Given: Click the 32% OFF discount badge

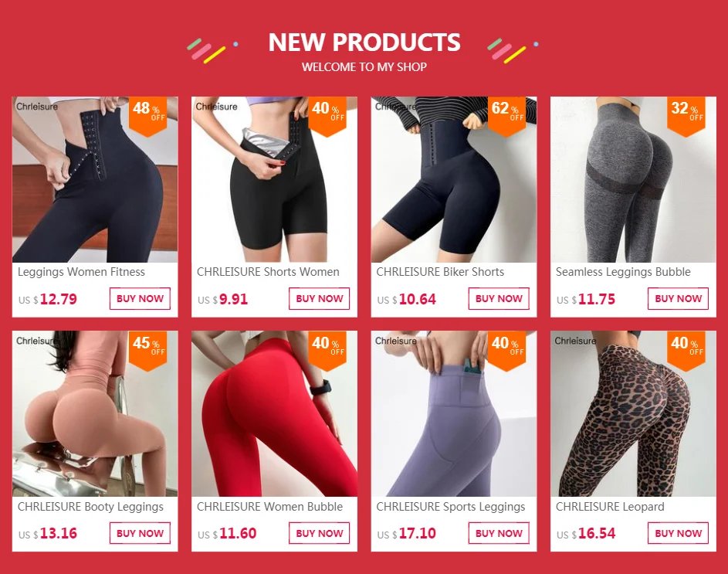Looking at the screenshot, I should (x=686, y=116).
